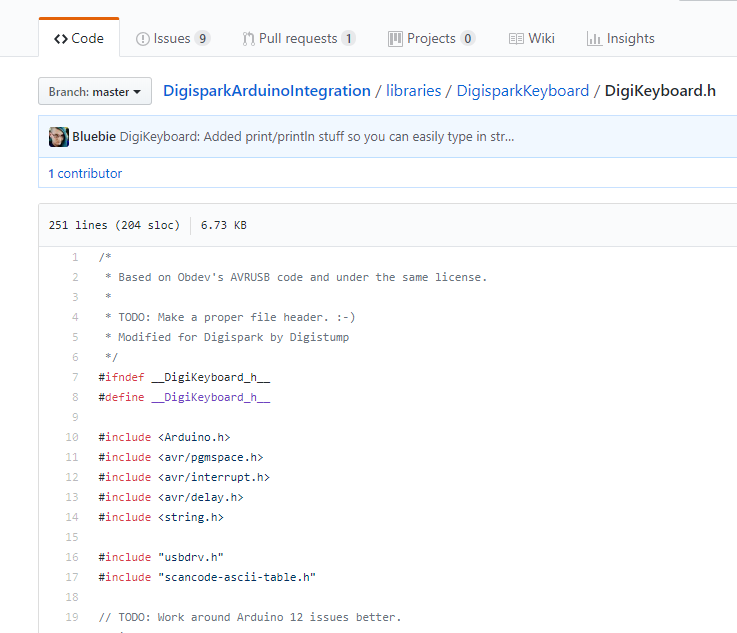The image size is (737, 633).
Task: Click the #include <Arduino.h> line
Action: pyautogui.click(x=165, y=437)
